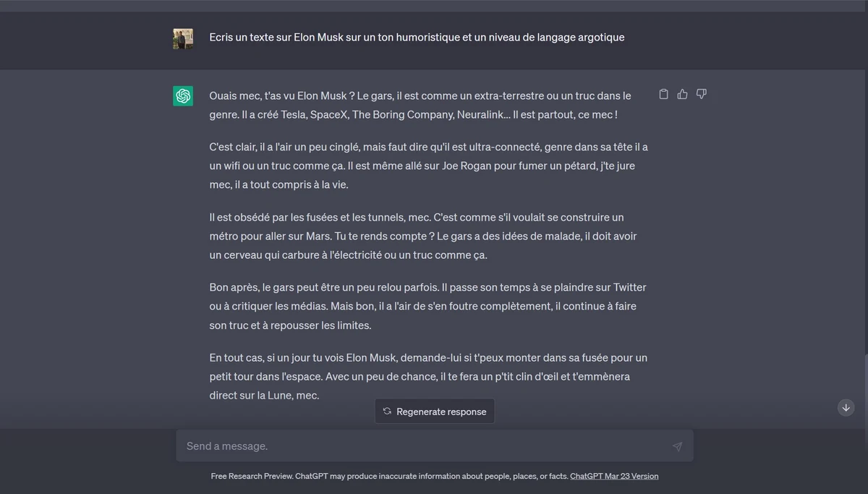Click the green ChatGPT logo avatar
The image size is (868, 494).
click(x=183, y=96)
